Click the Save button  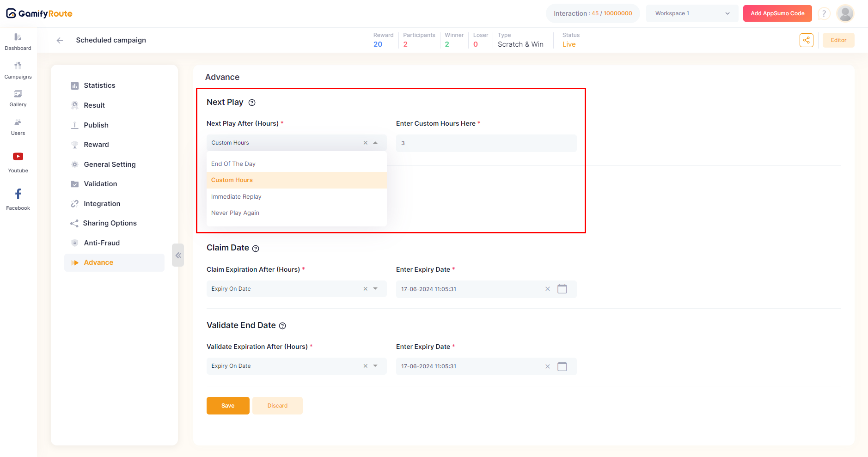tap(228, 406)
